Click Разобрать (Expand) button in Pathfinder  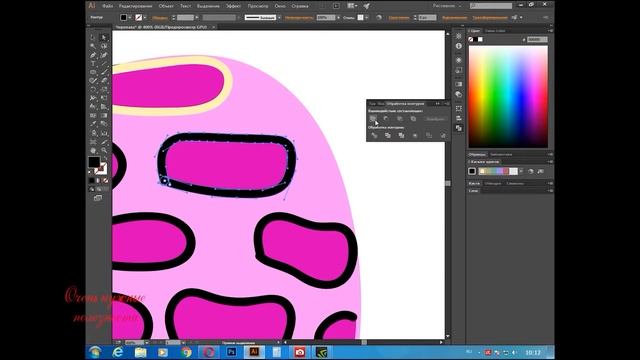coord(435,119)
